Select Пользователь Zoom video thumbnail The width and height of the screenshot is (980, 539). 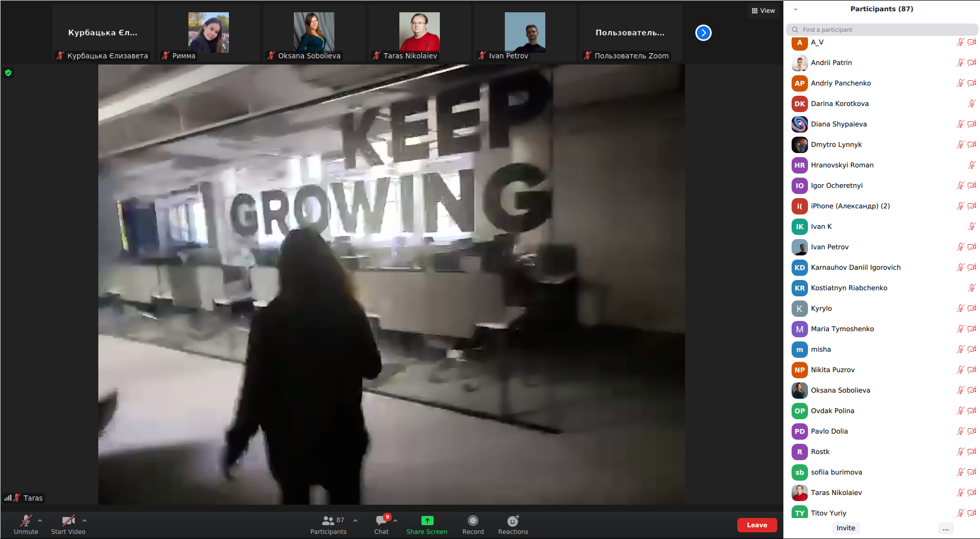[x=630, y=33]
